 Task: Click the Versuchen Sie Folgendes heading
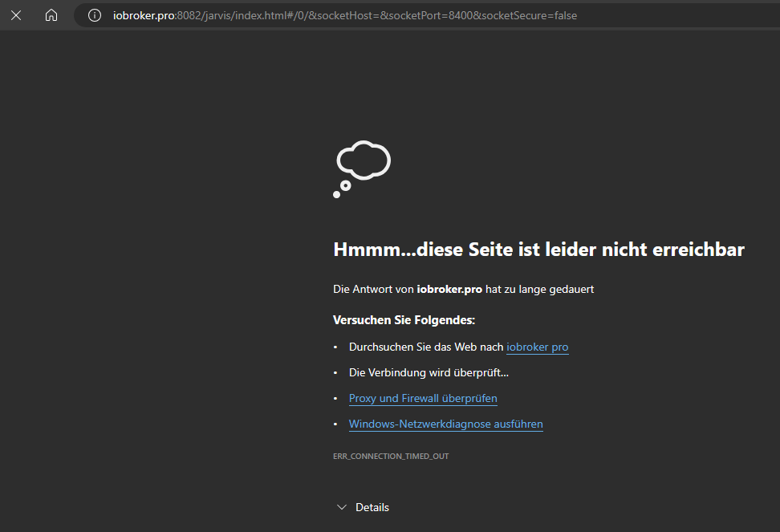(404, 319)
